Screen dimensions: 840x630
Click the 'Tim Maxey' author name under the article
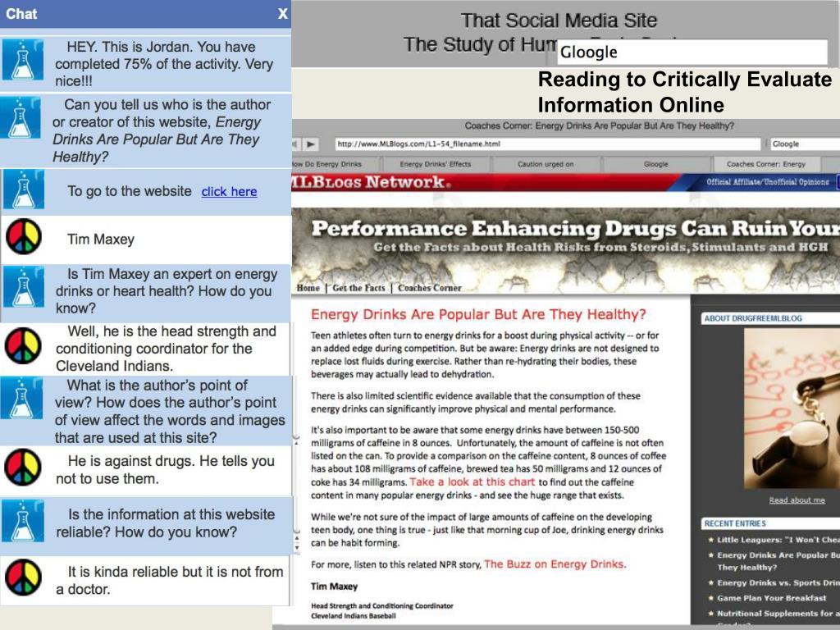(334, 587)
